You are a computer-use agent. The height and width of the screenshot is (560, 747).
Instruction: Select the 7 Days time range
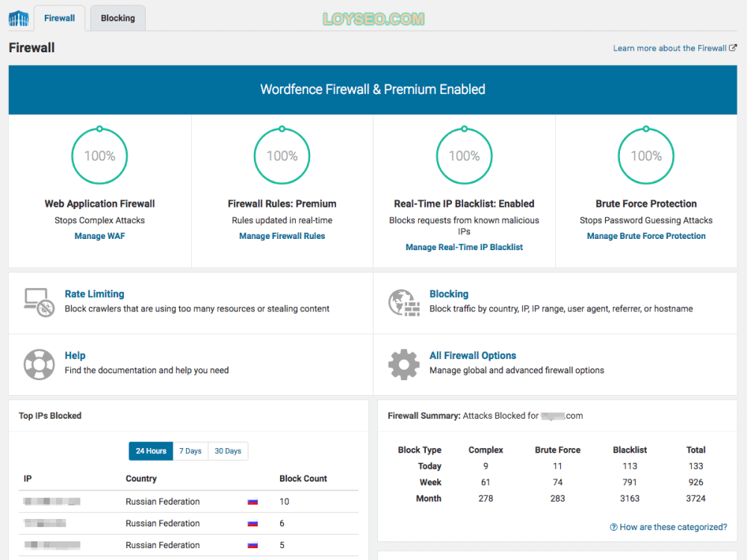coord(190,451)
